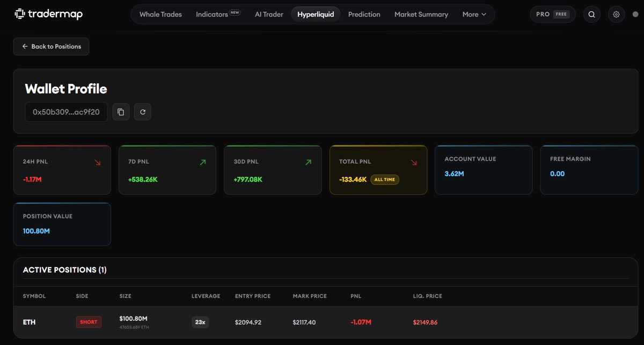Click the 23x leverage badge
This screenshot has height=345, width=644.
click(201, 322)
